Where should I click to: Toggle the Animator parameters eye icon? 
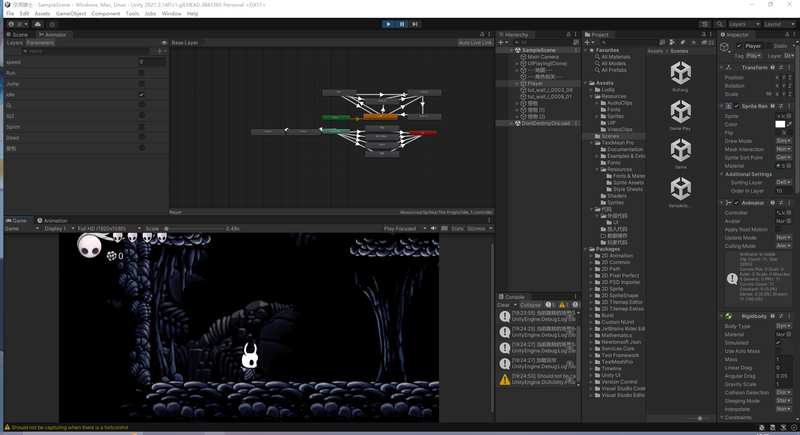(x=164, y=43)
